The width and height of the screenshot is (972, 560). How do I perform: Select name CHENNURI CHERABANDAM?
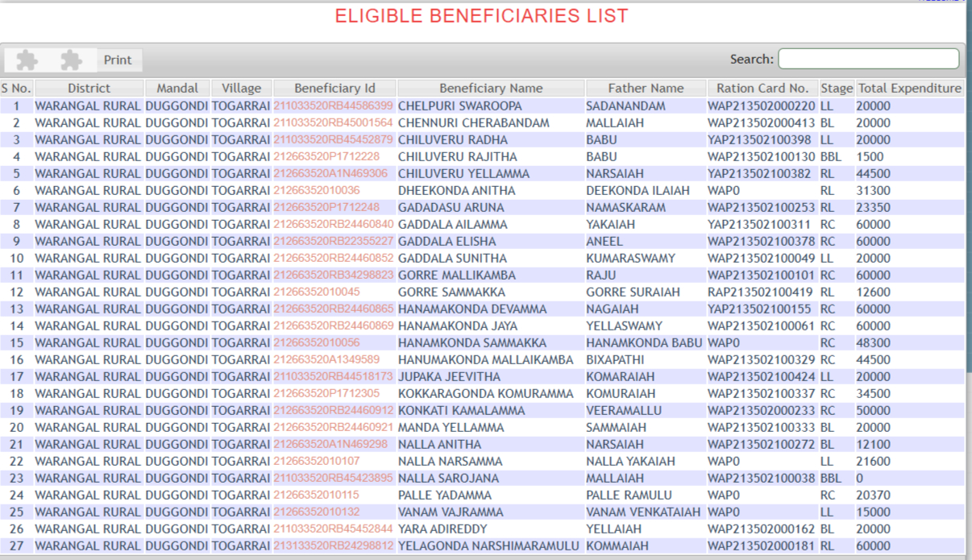pyautogui.click(x=474, y=122)
